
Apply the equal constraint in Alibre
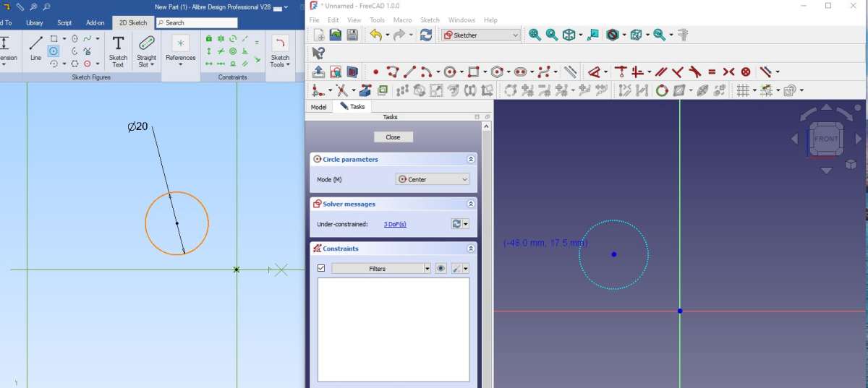257,42
